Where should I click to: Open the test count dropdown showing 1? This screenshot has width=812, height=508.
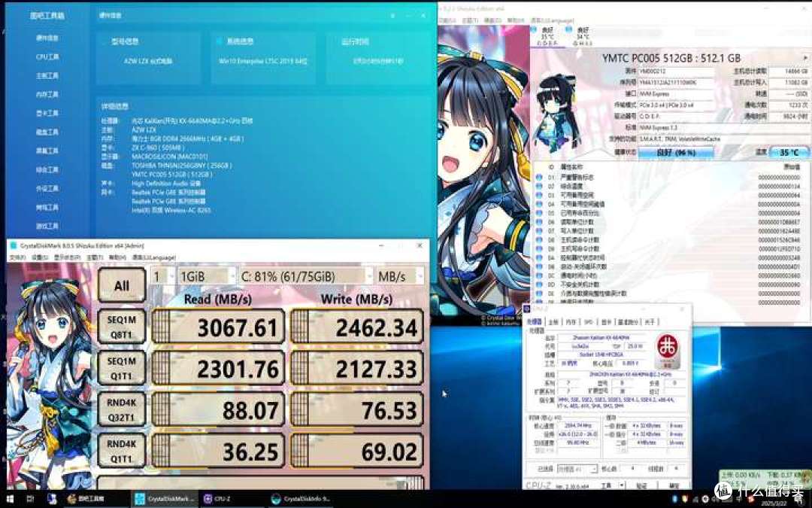coord(162,276)
